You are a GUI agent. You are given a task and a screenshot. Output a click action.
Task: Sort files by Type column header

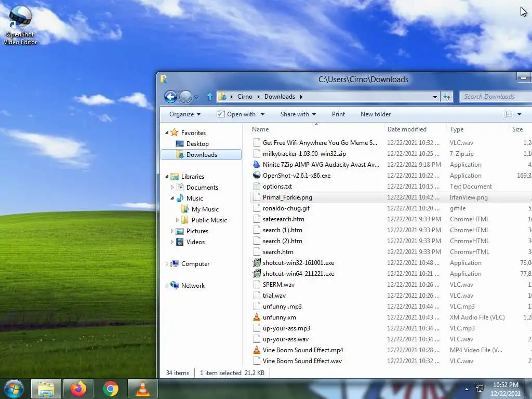click(x=457, y=129)
